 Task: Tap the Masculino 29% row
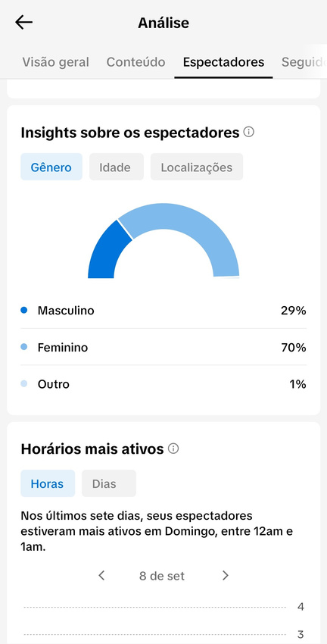coord(163,311)
